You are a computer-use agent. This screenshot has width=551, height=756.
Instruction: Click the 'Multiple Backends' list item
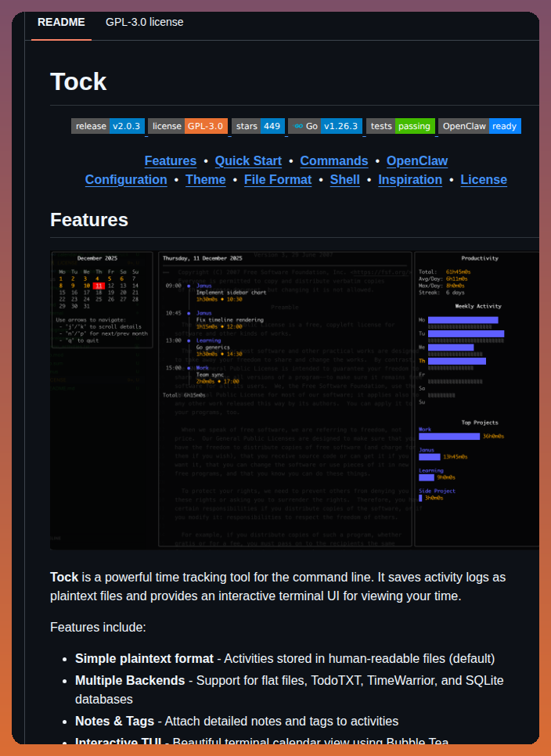click(290, 689)
